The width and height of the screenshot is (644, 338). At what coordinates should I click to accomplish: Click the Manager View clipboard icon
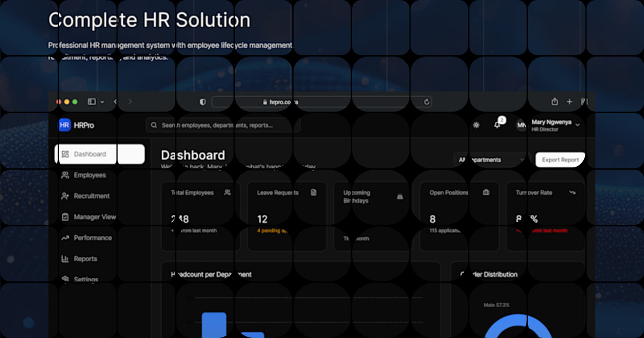pyautogui.click(x=65, y=217)
